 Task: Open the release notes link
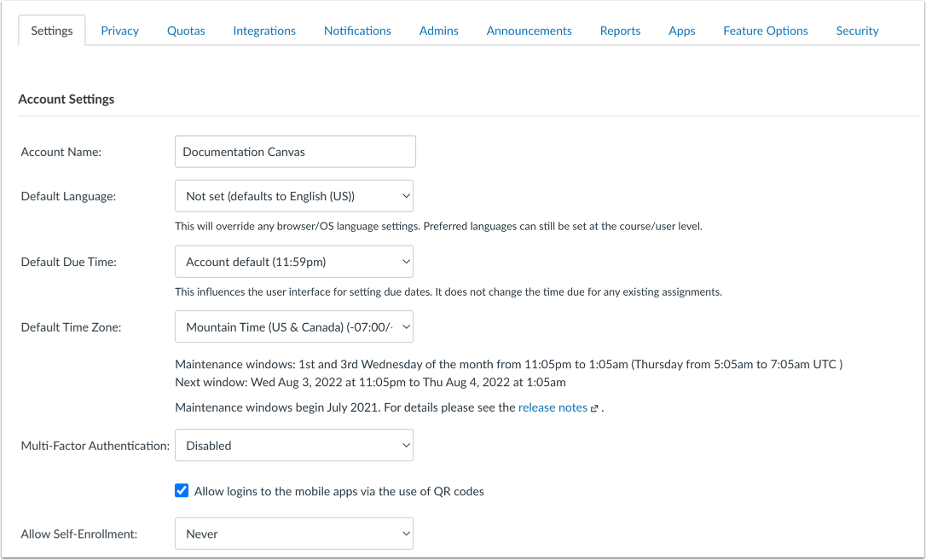pos(553,407)
